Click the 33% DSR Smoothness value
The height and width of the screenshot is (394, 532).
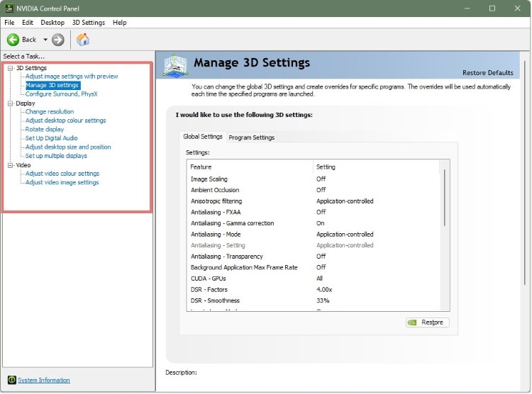click(x=323, y=300)
